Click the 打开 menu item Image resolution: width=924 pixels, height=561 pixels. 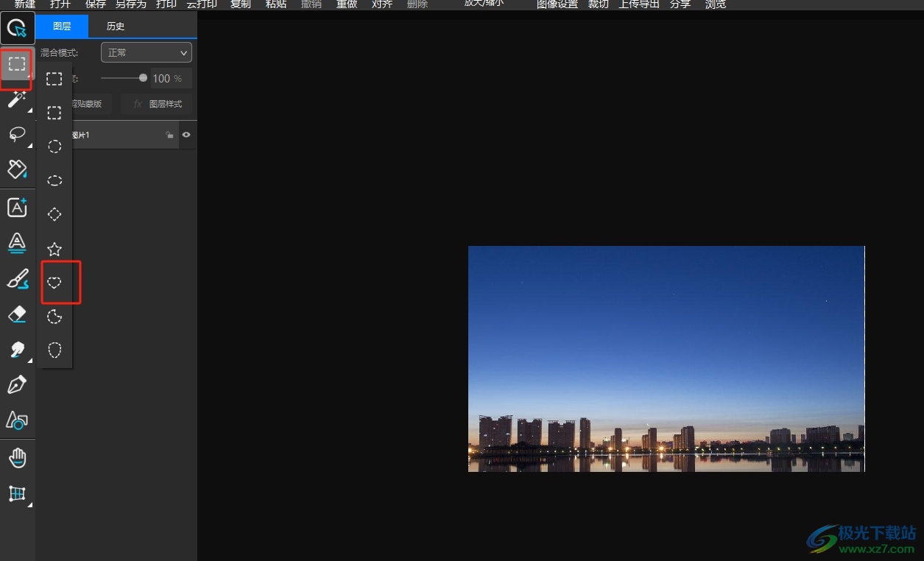60,4
